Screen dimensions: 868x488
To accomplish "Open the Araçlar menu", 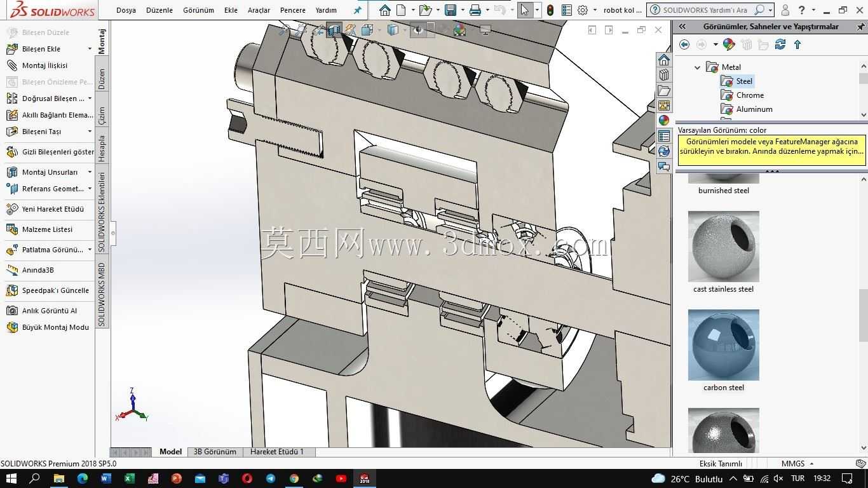I will pyautogui.click(x=259, y=10).
